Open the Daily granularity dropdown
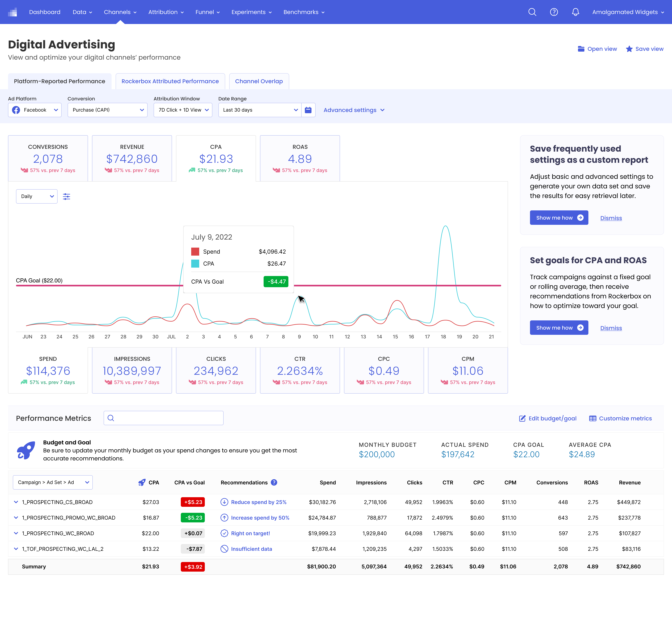This screenshot has width=672, height=640. click(x=37, y=197)
